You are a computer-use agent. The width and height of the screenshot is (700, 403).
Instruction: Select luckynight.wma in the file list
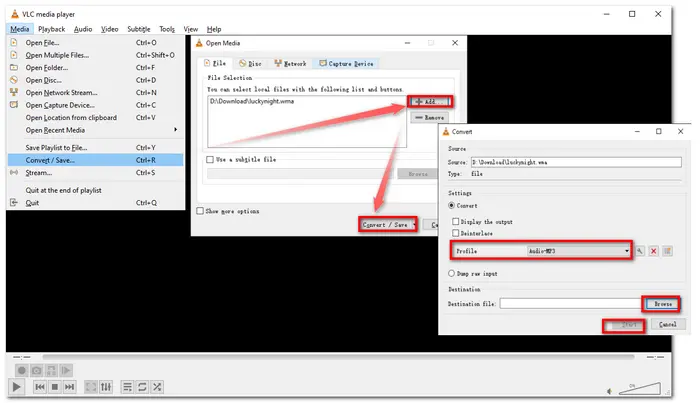(252, 101)
